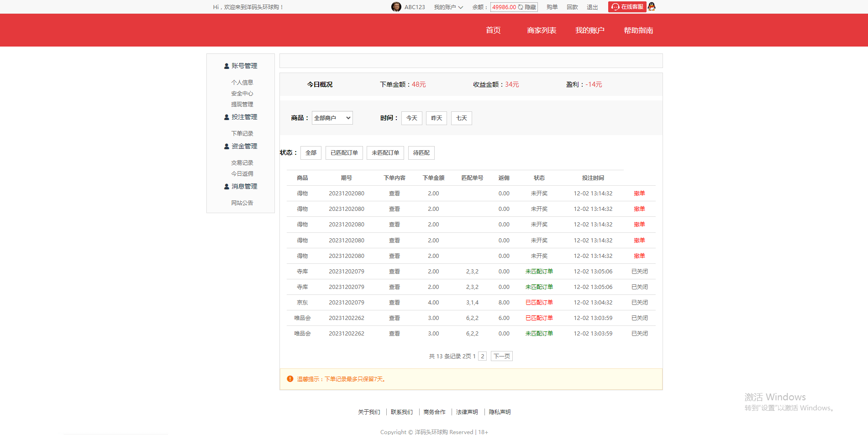Cancel first 得物 order via 撤单

coord(639,193)
